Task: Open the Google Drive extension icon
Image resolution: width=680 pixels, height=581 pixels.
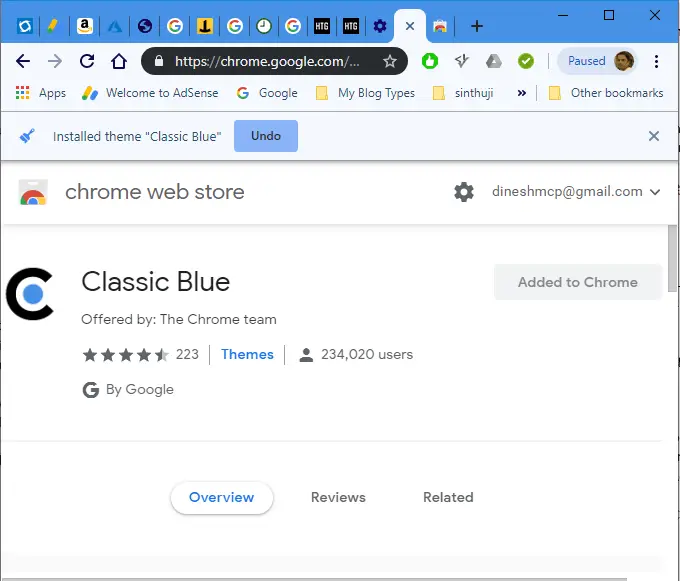Action: 494,61
